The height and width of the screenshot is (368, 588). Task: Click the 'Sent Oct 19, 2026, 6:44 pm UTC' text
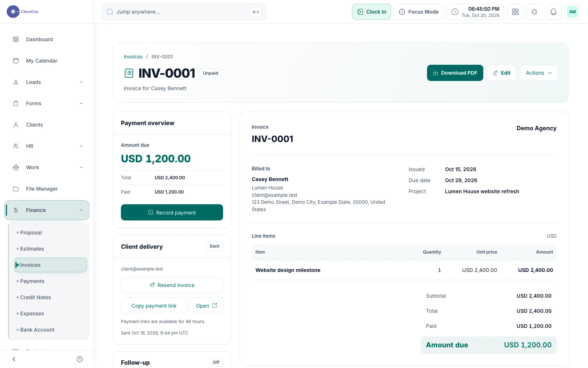pyautogui.click(x=155, y=333)
